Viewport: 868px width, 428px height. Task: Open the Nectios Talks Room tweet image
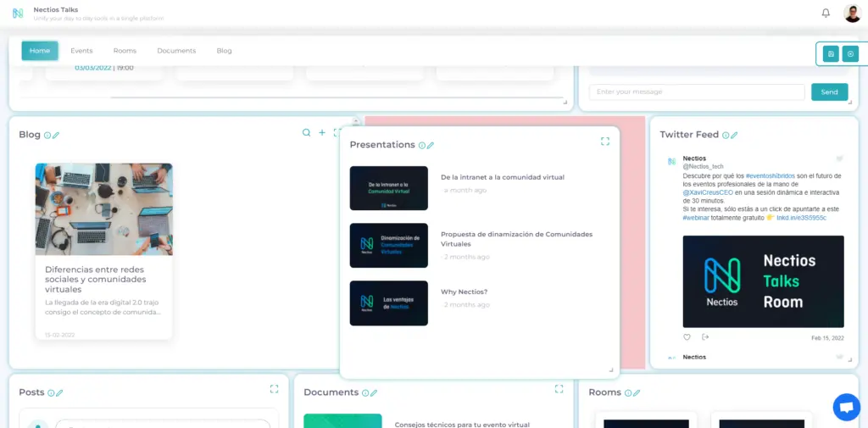click(x=764, y=282)
